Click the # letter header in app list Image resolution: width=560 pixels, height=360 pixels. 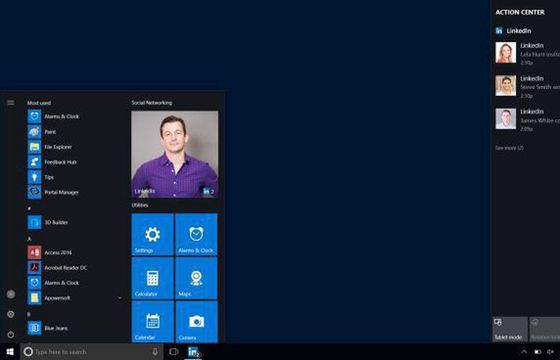click(x=29, y=208)
